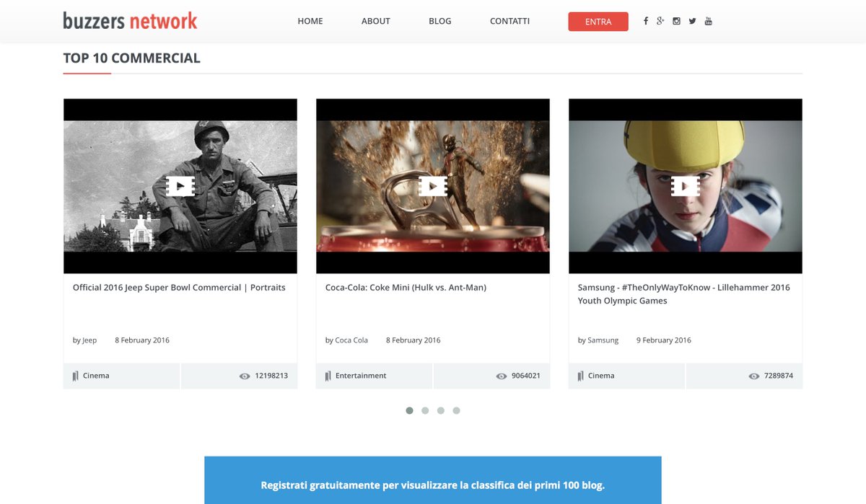The width and height of the screenshot is (866, 504).
Task: Select the second carousel pagination dot
Action: click(425, 410)
